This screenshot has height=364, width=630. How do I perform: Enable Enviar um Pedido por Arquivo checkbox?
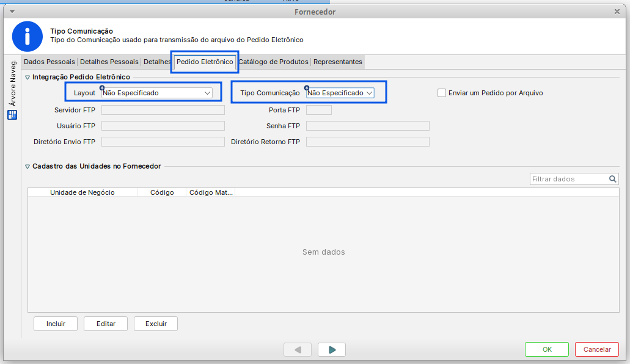[442, 93]
